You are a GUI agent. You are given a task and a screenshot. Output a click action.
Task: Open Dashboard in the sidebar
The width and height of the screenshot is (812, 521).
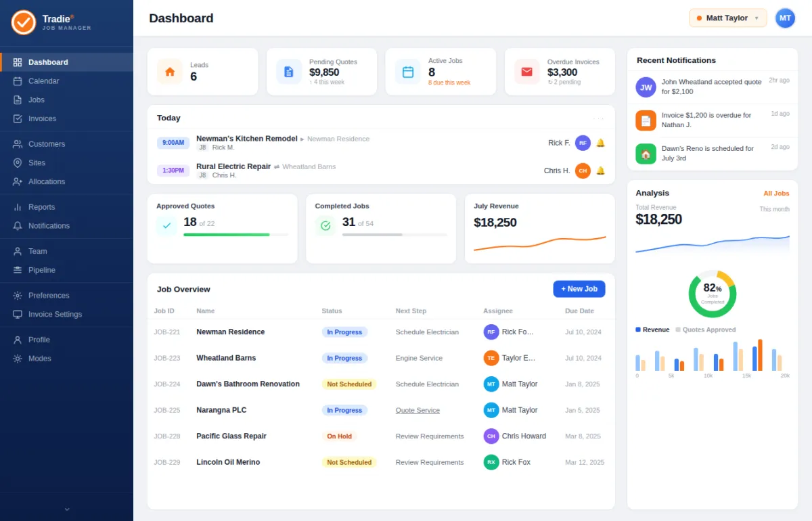point(66,62)
